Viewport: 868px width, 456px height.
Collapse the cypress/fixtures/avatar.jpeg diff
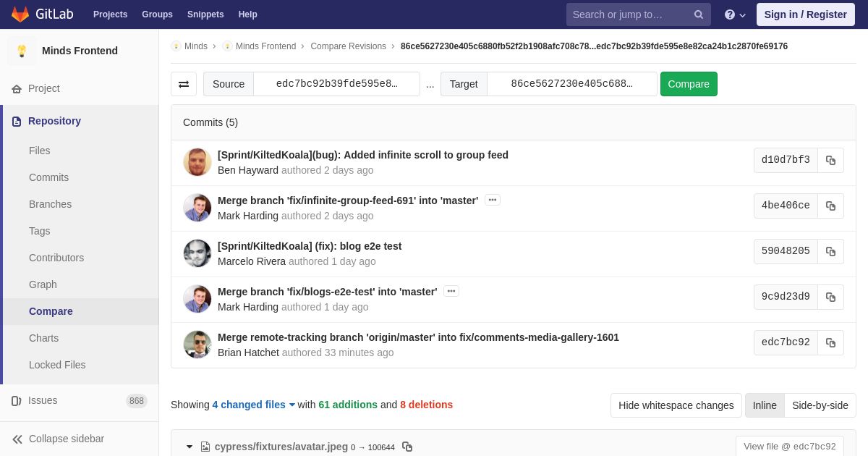coord(190,447)
